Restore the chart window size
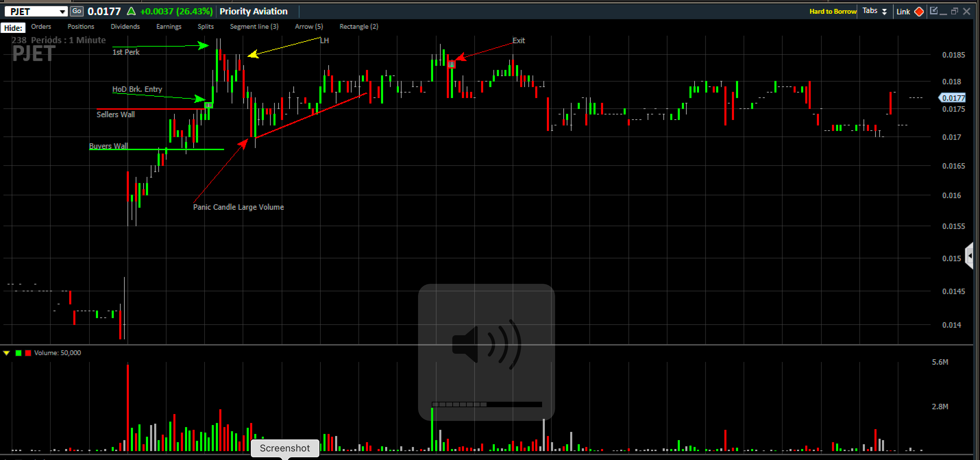Image resolution: width=980 pixels, height=460 pixels. click(x=954, y=11)
